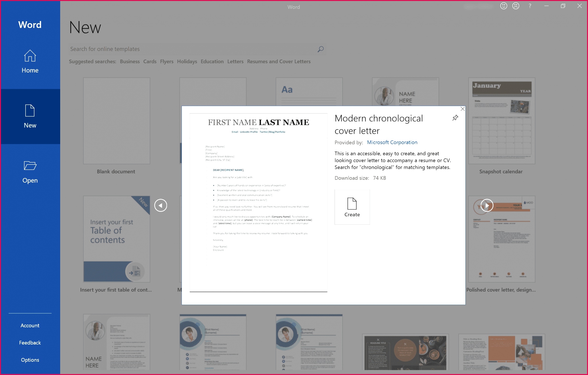Select the orange brochure template thumbnail
This screenshot has height=375, width=588.
pyautogui.click(x=501, y=352)
